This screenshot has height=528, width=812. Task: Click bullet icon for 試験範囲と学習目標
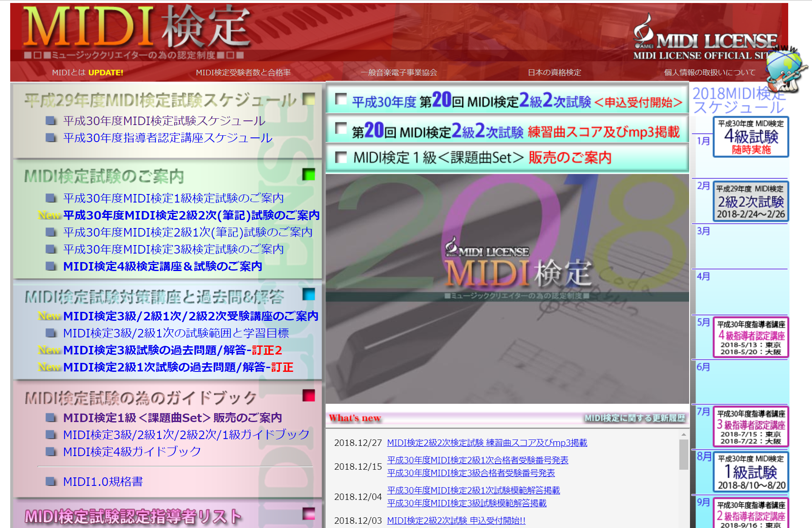click(x=51, y=333)
